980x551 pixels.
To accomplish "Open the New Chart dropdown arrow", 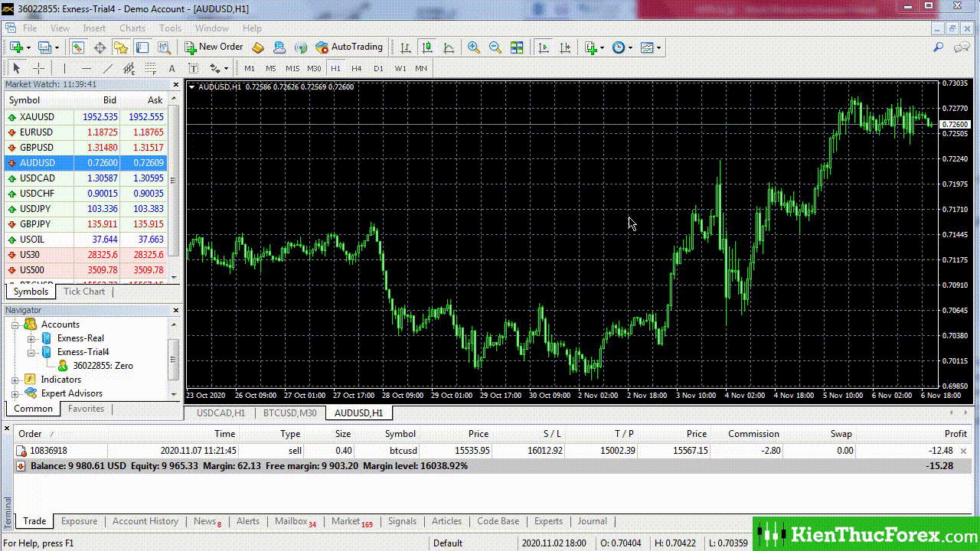I will tap(28, 47).
